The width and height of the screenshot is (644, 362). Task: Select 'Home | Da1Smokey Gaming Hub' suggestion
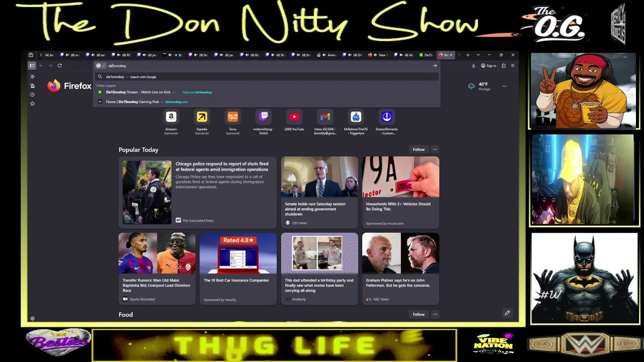(x=267, y=102)
